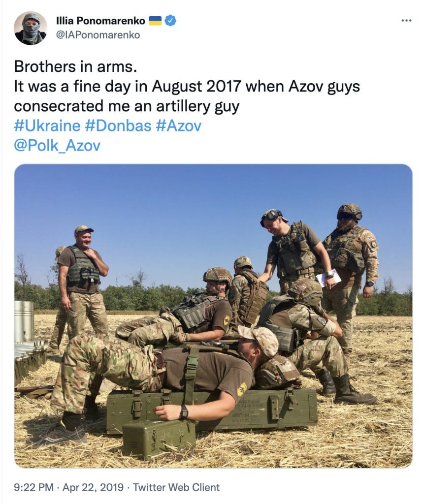Click the Twitter Web Client source label
The width and height of the screenshot is (424, 504).
(x=176, y=487)
